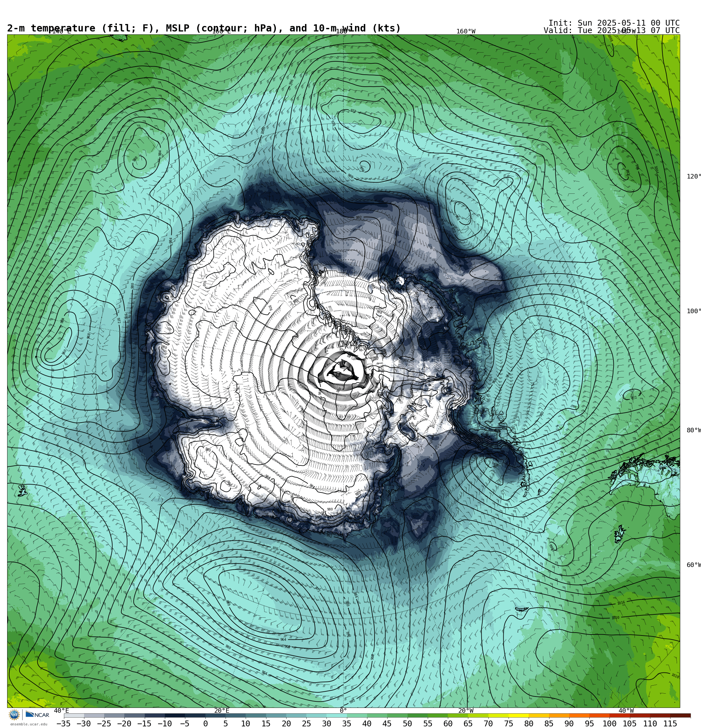Screen dimensions: 701x728
Task: Click the 20°W longitude label at the bottom
Action: pos(466,711)
